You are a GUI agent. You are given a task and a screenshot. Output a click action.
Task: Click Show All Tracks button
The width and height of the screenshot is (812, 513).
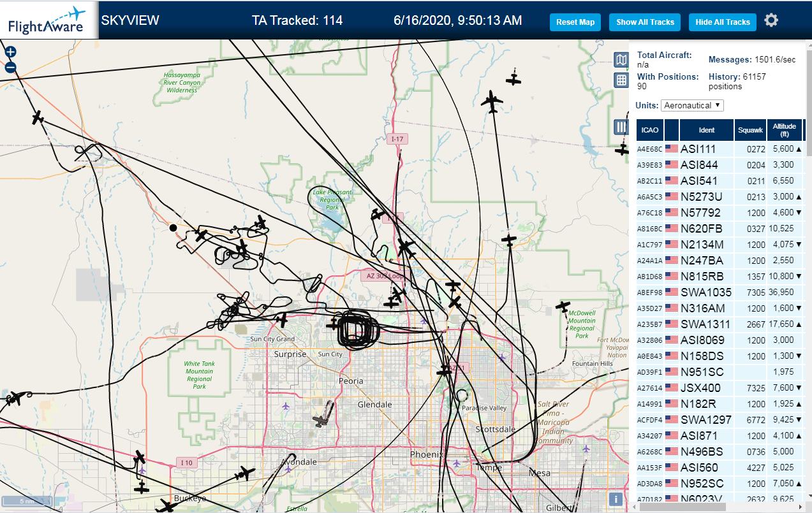[x=645, y=22]
